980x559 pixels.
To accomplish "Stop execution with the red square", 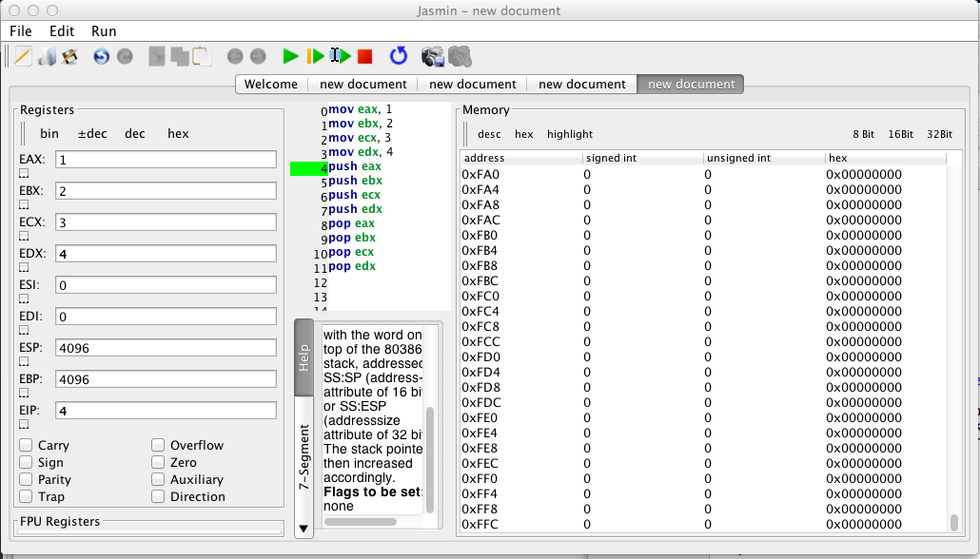I will coord(365,57).
